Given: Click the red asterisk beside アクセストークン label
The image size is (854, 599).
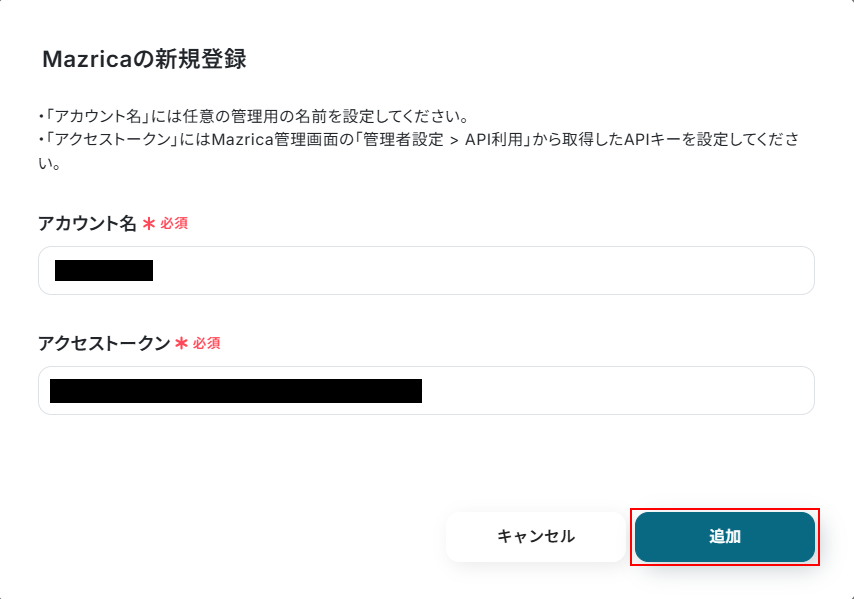Looking at the screenshot, I should coord(181,343).
